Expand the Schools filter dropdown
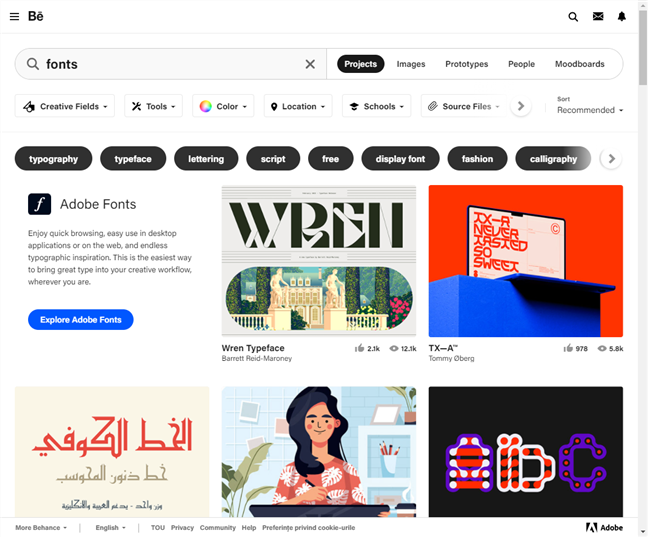The width and height of the screenshot is (648, 537). (376, 106)
